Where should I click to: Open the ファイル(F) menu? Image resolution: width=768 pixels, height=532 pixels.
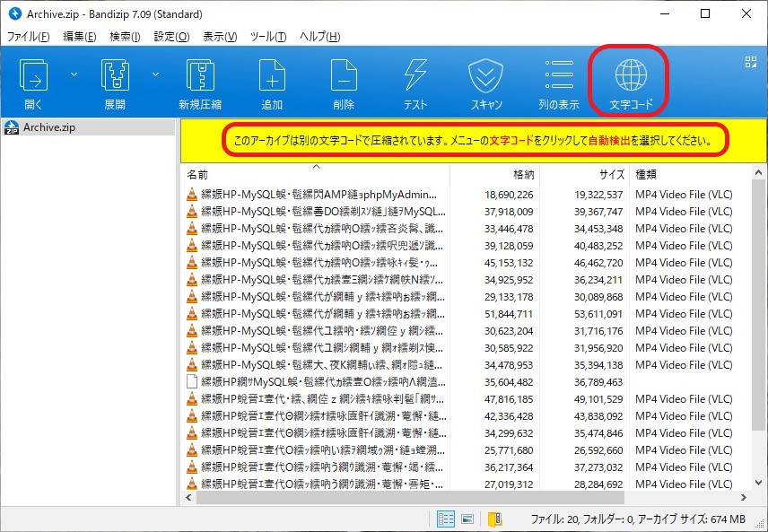(29, 37)
